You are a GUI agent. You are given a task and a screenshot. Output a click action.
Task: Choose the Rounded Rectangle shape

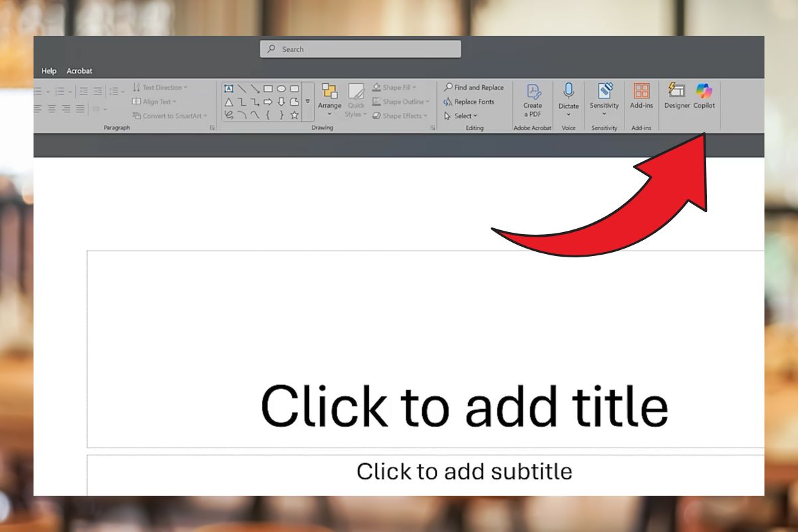pyautogui.click(x=294, y=88)
